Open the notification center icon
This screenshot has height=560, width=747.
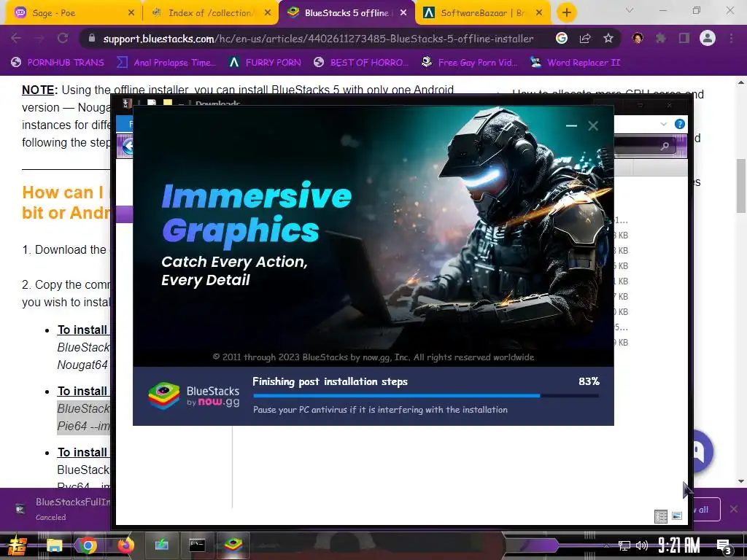[724, 546]
